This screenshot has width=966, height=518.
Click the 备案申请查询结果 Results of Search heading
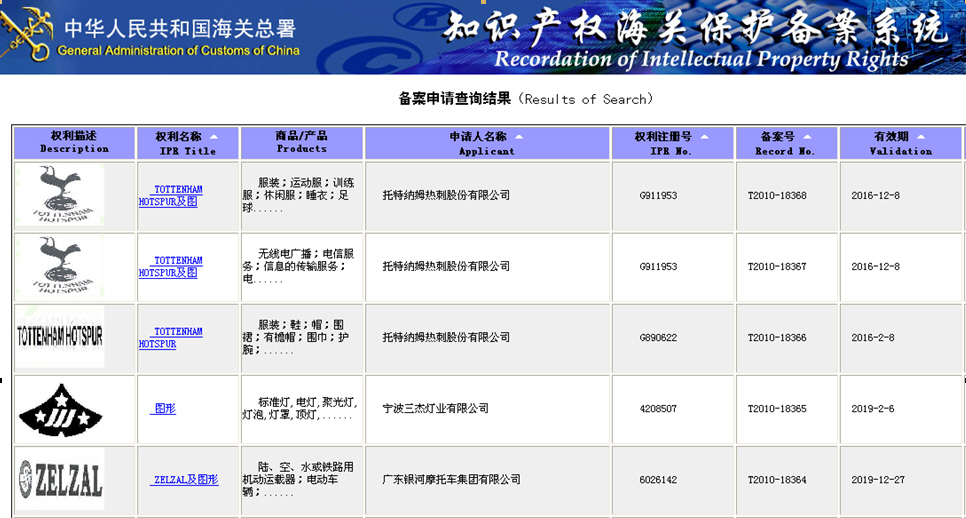(x=526, y=99)
